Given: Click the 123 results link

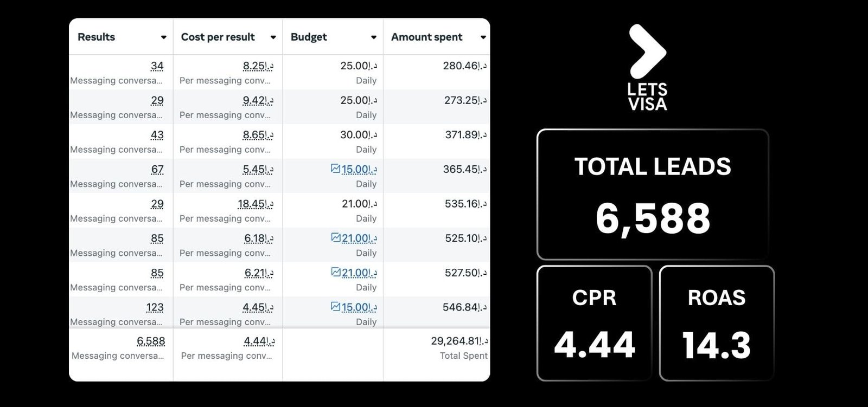Looking at the screenshot, I should coord(155,307).
